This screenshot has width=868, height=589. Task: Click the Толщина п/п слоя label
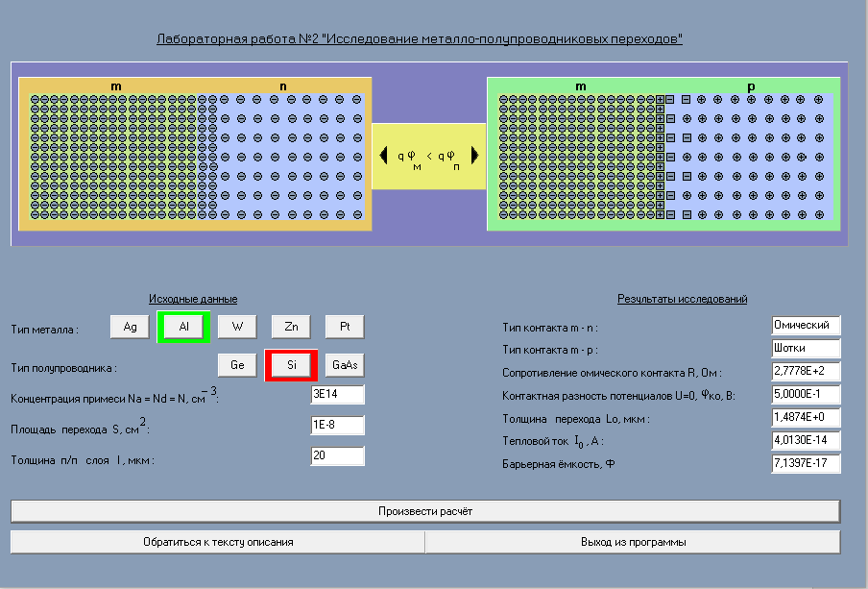coord(83,460)
